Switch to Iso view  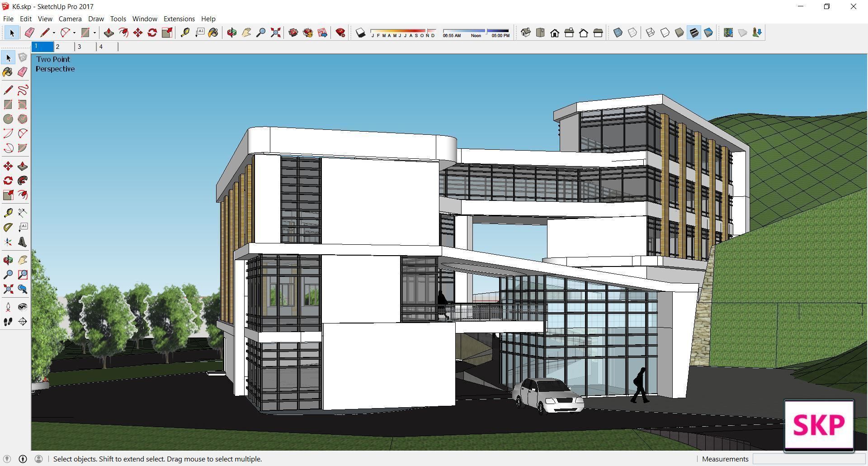point(526,33)
